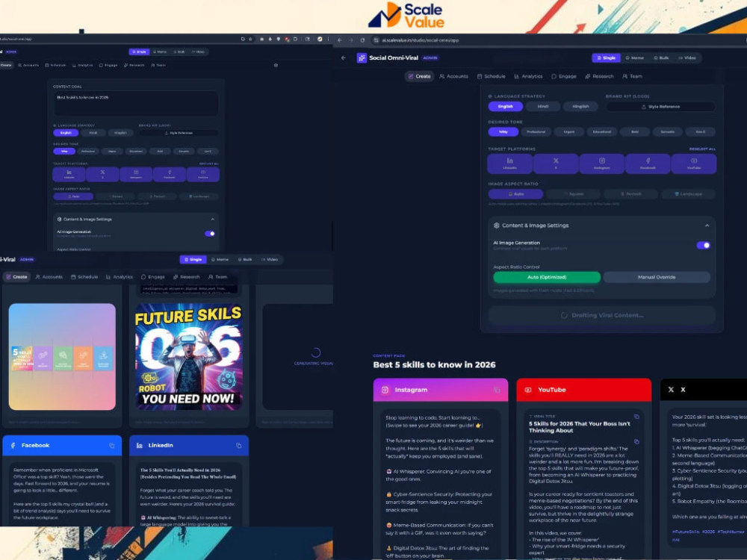Click the YouTube logo on the YouTube card
Viewport: 747px width, 560px height.
(x=528, y=390)
